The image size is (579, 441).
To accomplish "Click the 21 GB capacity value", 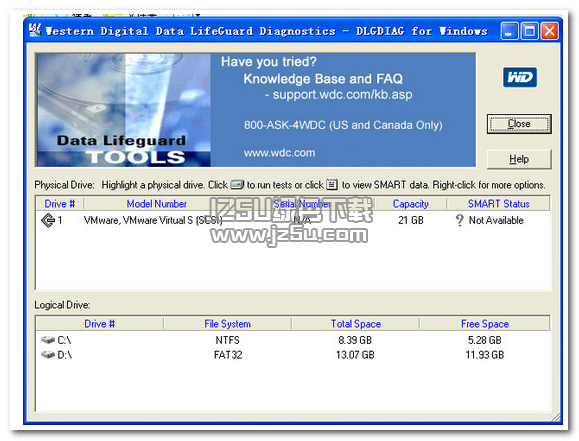I will 411,220.
